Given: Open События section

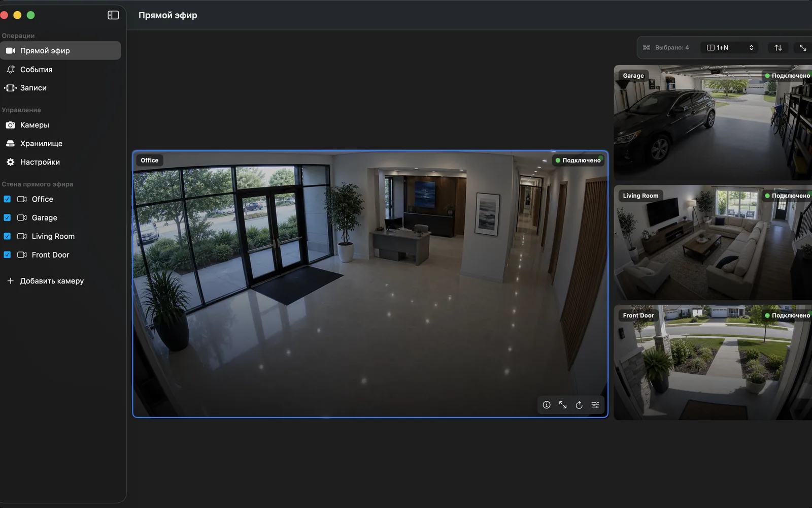Looking at the screenshot, I should (x=60, y=70).
